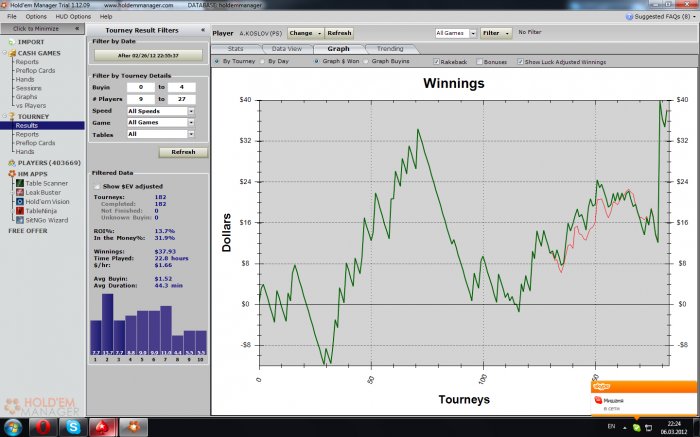Click the Tourney trophy icon
The image size is (700, 437).
12,116
